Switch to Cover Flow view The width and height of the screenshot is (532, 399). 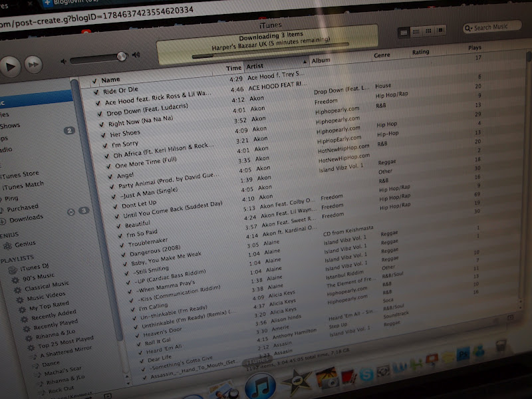coord(440,30)
